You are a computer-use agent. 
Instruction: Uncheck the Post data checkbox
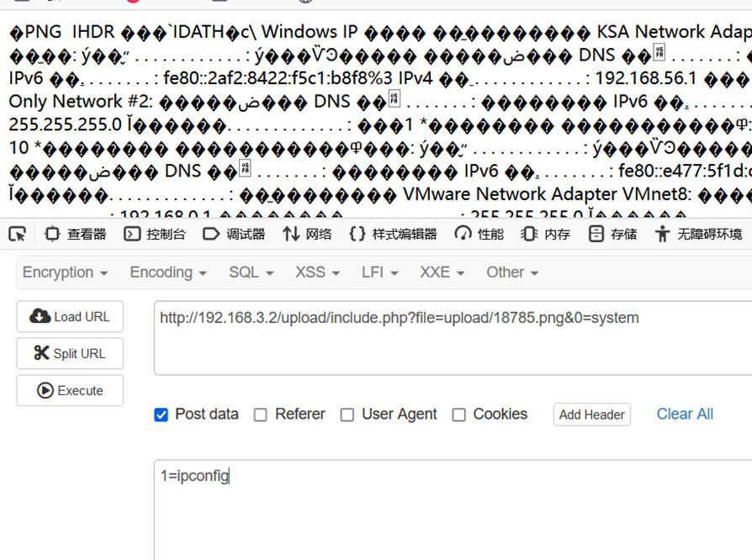coord(162,415)
